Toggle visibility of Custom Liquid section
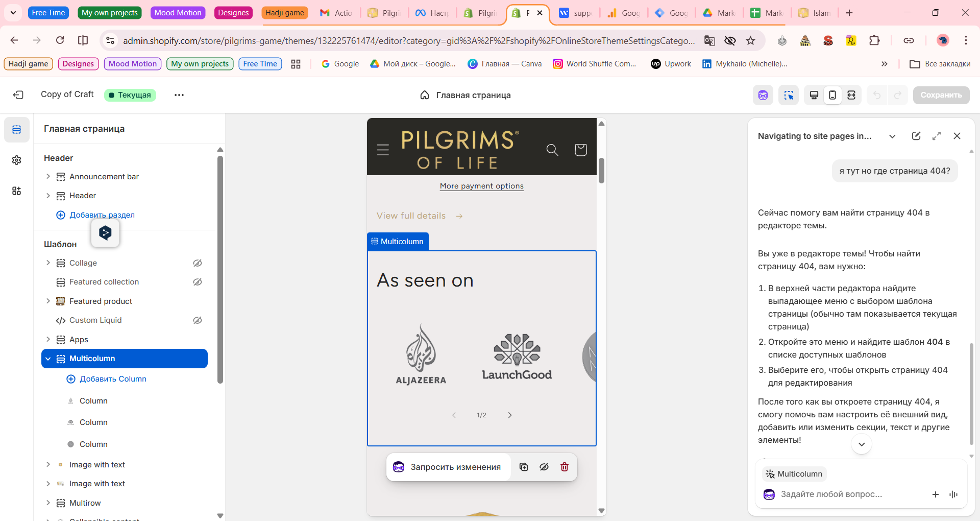The width and height of the screenshot is (980, 521). [197, 320]
